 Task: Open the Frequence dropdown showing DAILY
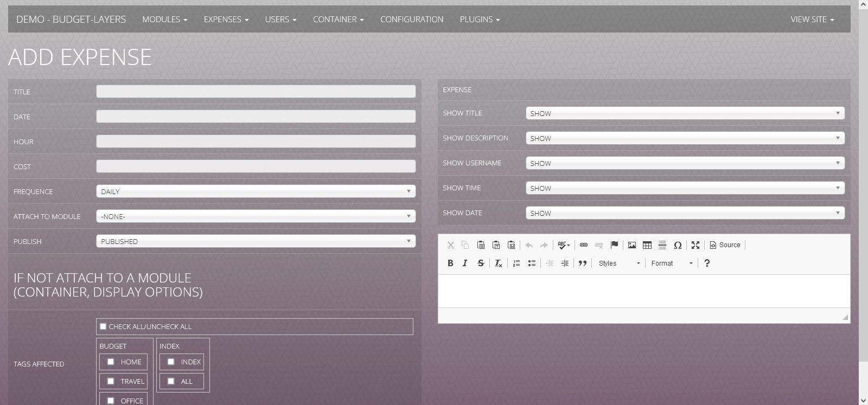click(x=256, y=191)
